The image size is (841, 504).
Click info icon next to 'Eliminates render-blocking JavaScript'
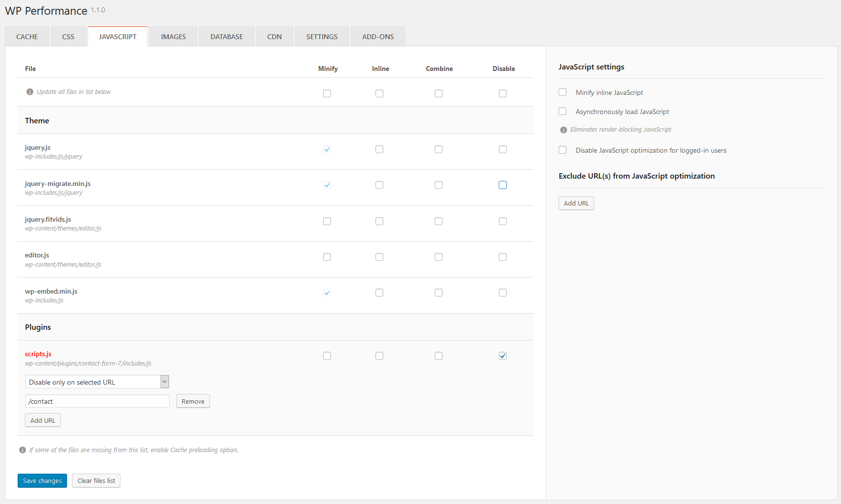click(x=563, y=130)
